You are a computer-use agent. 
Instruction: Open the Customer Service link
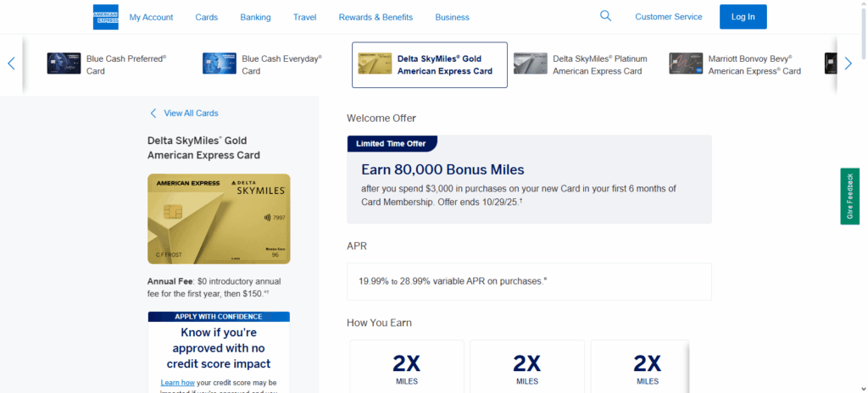pos(668,17)
